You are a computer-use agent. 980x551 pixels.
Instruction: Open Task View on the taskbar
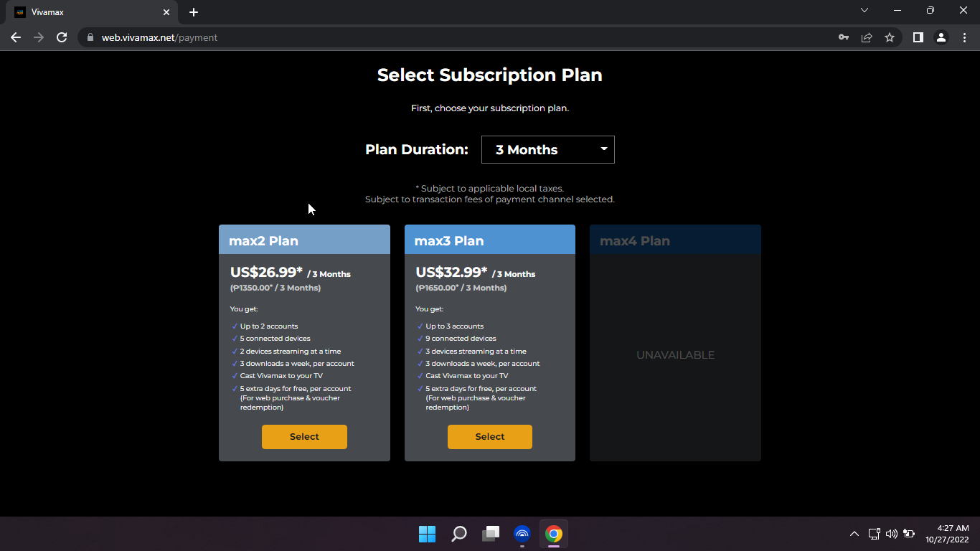490,534
